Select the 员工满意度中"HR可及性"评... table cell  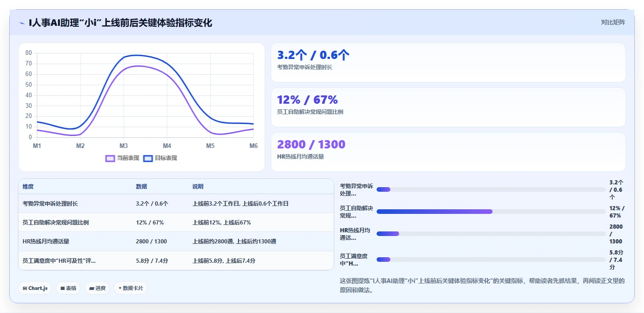click(59, 261)
